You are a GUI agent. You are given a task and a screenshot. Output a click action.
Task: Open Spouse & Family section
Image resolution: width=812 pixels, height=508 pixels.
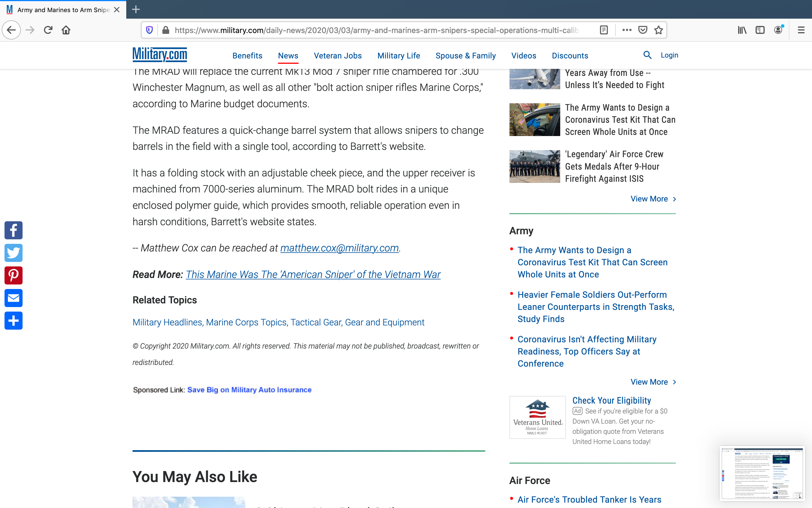pyautogui.click(x=465, y=56)
